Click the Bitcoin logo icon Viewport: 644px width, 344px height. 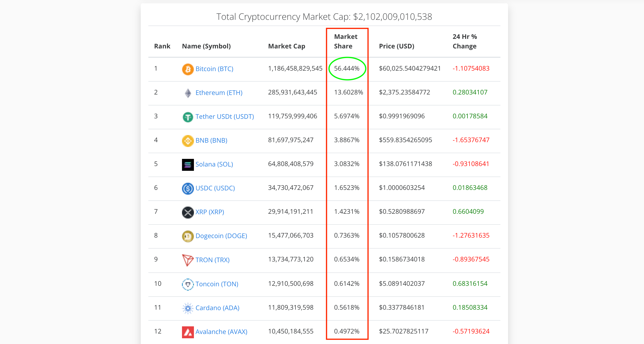(188, 69)
